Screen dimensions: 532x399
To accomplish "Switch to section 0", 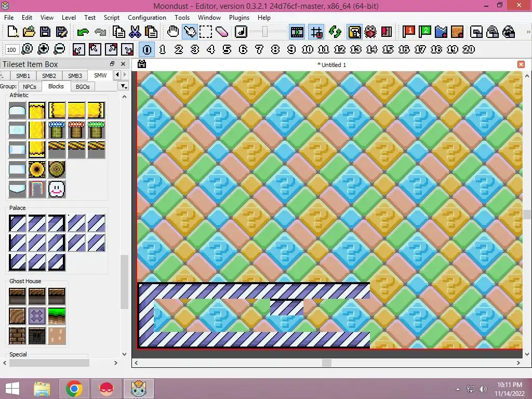I will [147, 49].
